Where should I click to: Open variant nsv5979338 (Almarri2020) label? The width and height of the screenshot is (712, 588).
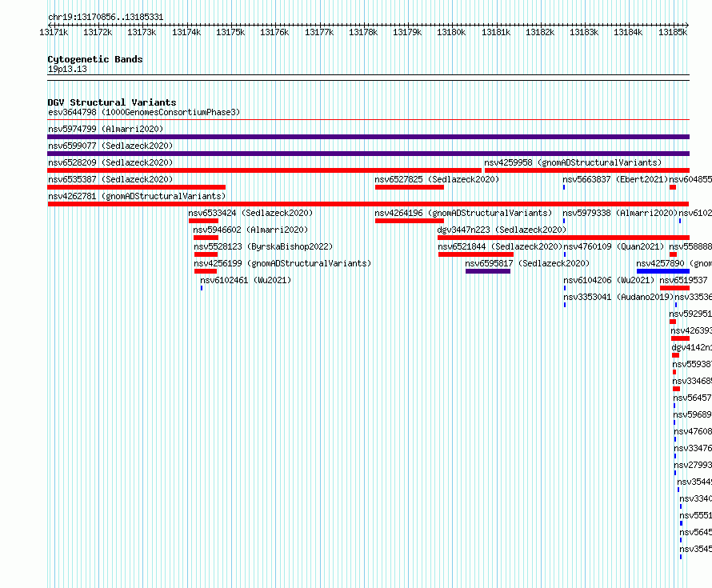pos(620,213)
